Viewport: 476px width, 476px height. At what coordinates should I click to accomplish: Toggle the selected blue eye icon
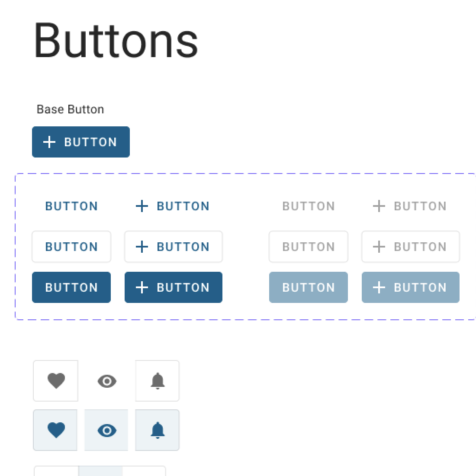[x=106, y=430]
